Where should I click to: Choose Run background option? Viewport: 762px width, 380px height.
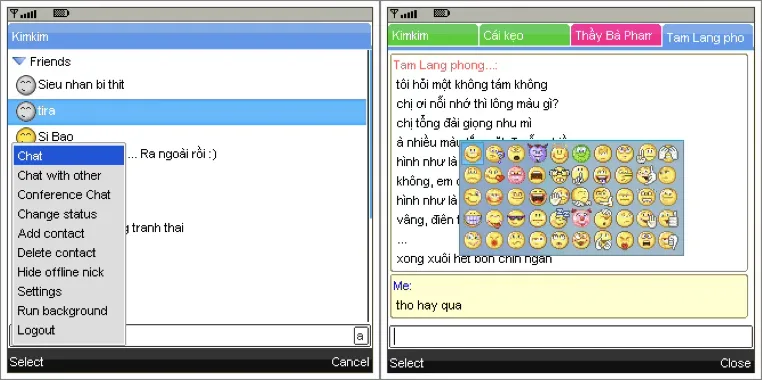click(69, 311)
